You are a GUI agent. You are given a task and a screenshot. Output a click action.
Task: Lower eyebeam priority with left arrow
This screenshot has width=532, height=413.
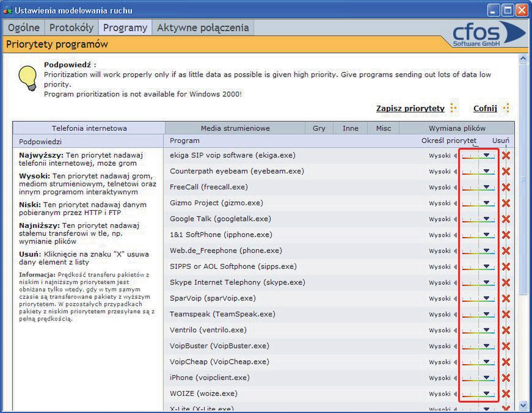click(455, 172)
